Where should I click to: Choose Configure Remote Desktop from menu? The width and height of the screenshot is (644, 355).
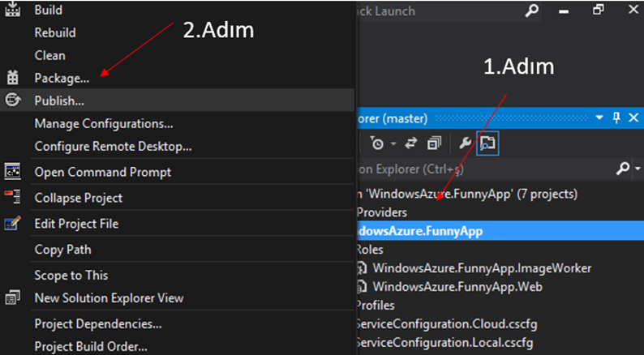(113, 147)
